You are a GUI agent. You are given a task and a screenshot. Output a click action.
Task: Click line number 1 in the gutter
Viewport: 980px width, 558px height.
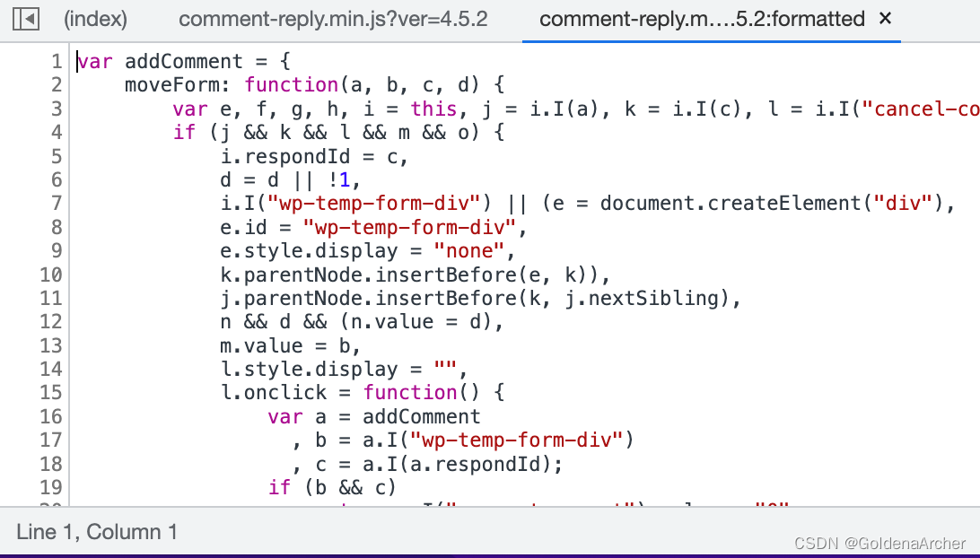[57, 61]
